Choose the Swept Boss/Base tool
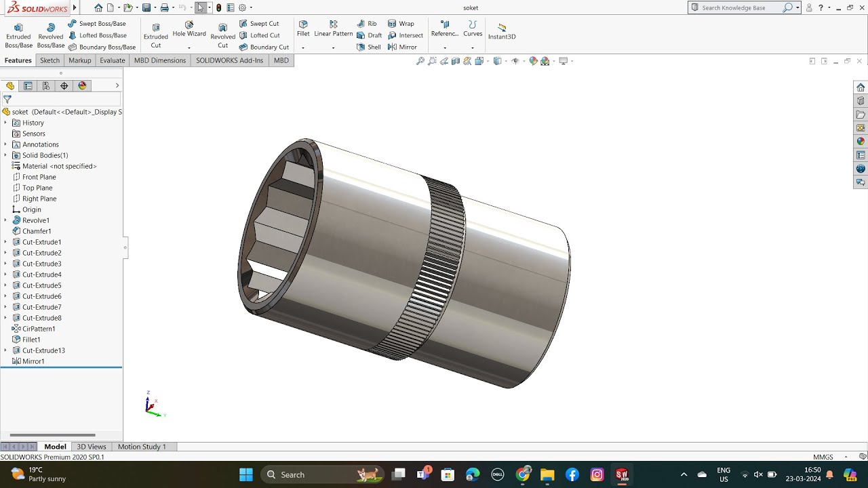 click(97, 24)
